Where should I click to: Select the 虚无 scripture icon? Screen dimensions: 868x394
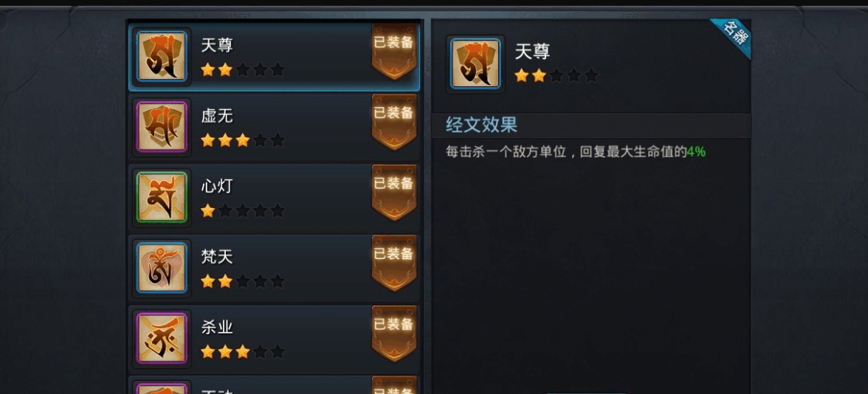point(162,127)
